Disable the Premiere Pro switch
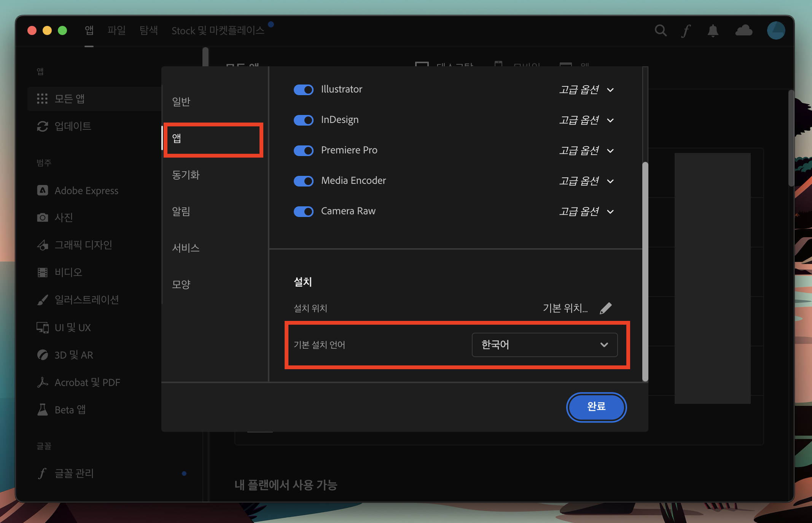This screenshot has height=523, width=812. 303,150
